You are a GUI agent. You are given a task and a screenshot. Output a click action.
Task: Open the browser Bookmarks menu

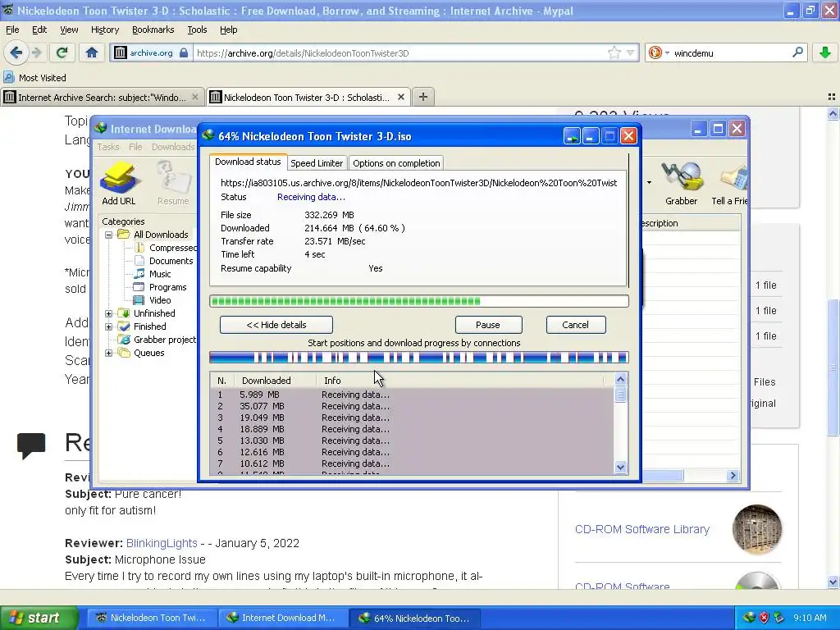(153, 30)
